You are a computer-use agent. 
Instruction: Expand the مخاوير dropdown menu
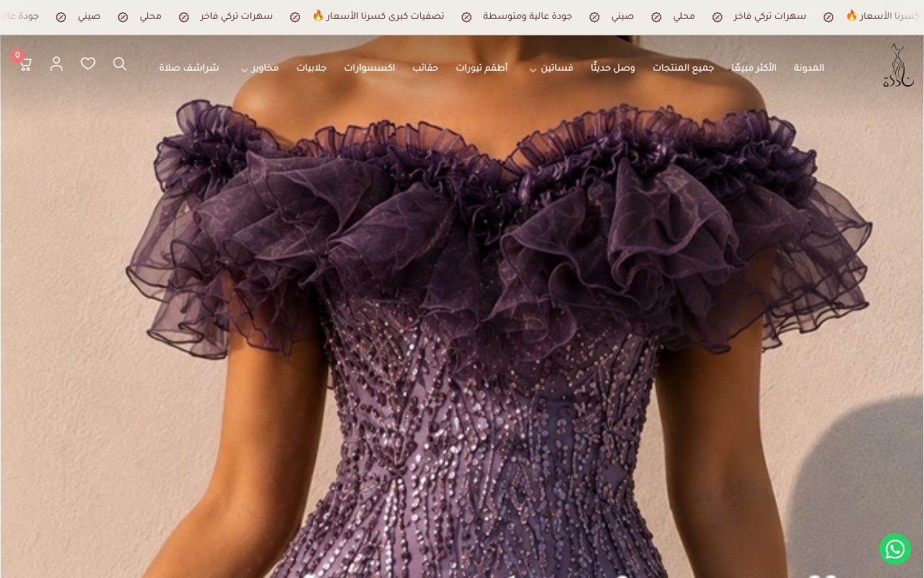(259, 69)
